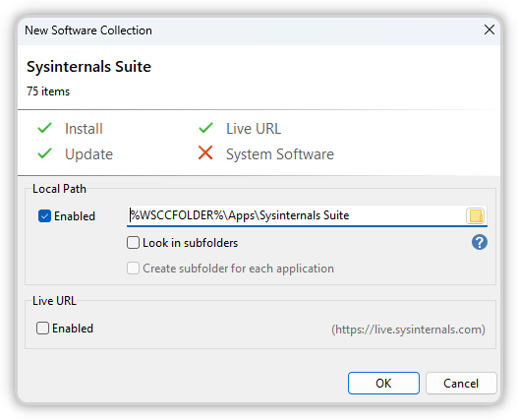Click the red X beside System Software

click(x=205, y=152)
